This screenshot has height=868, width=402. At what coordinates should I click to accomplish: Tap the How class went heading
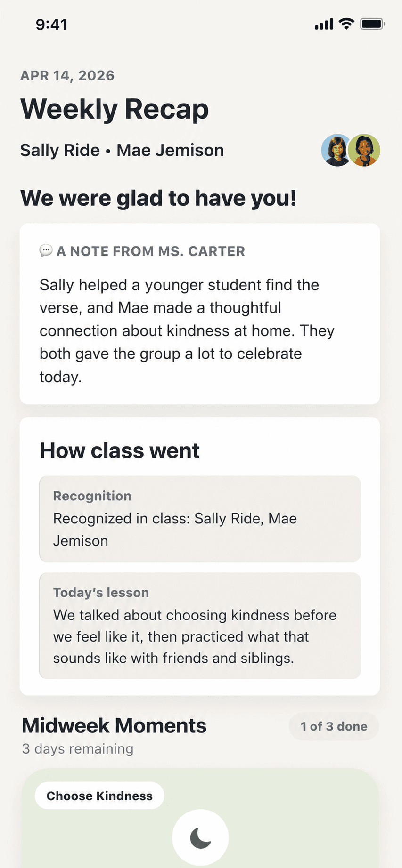(120, 450)
